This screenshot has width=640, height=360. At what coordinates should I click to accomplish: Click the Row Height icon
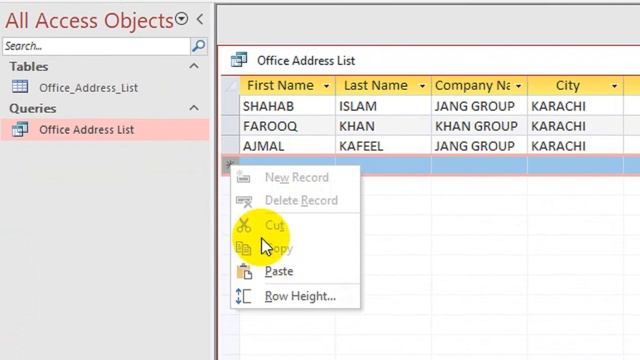244,296
